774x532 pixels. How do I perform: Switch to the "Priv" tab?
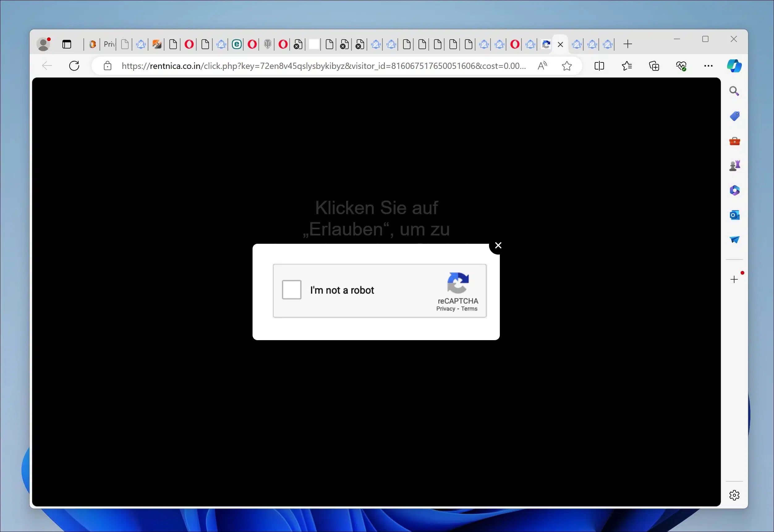(x=109, y=44)
